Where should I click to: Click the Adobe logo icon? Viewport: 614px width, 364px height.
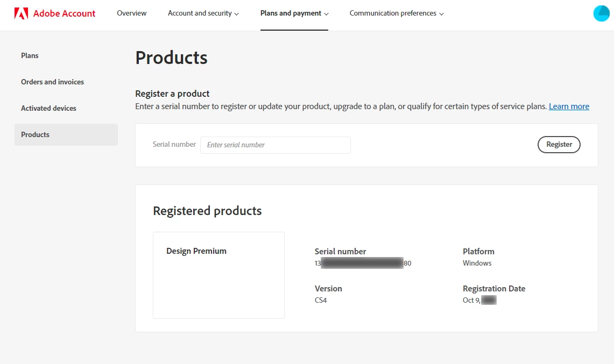[x=21, y=13]
